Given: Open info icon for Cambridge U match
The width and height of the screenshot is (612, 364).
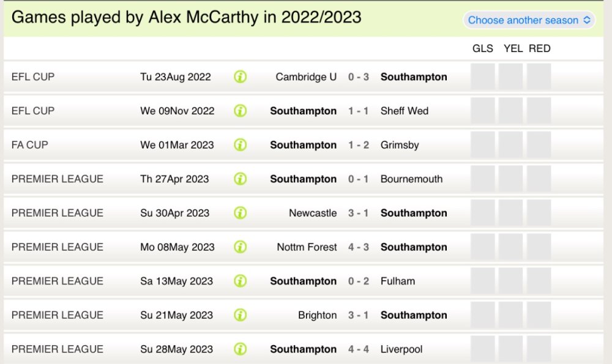Looking at the screenshot, I should click(x=241, y=77).
